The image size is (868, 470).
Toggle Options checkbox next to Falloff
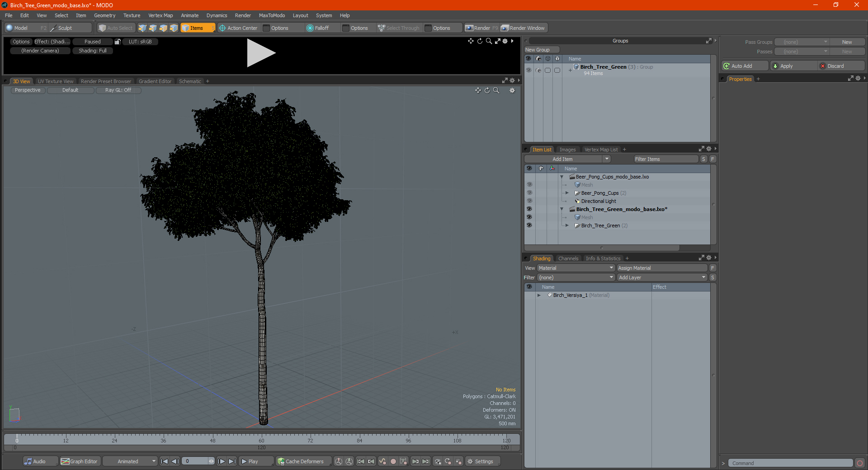coord(346,28)
